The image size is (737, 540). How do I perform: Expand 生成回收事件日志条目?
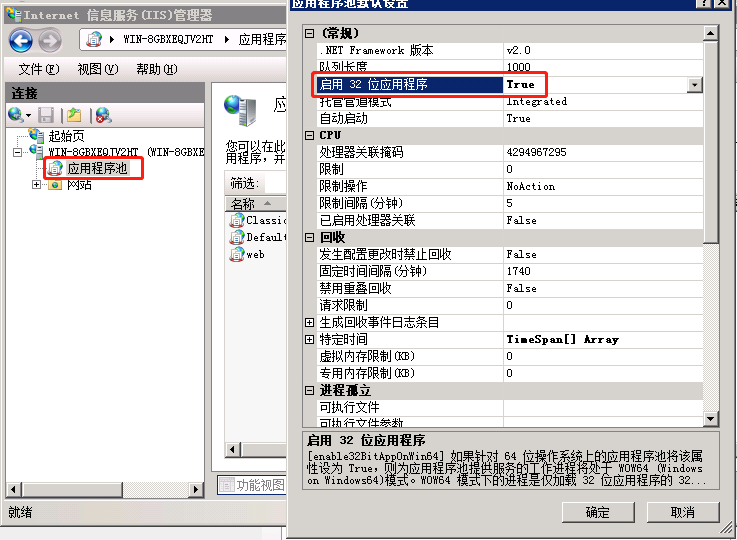[x=309, y=322]
